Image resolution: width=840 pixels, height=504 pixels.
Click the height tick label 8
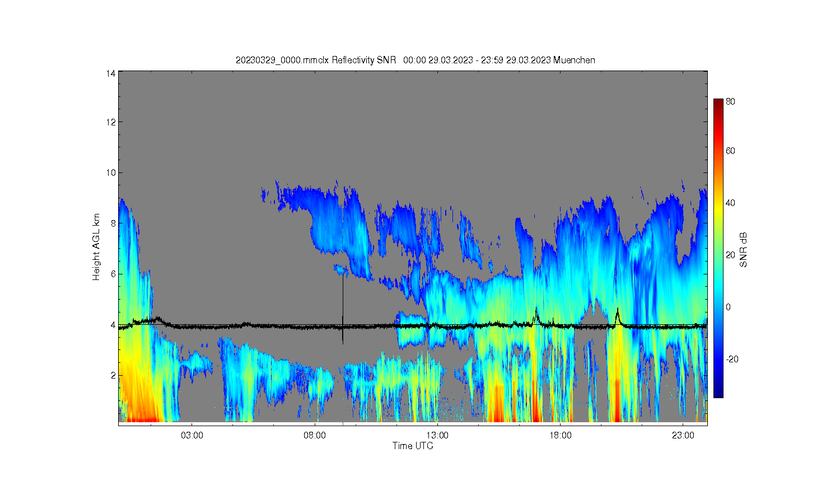point(114,223)
